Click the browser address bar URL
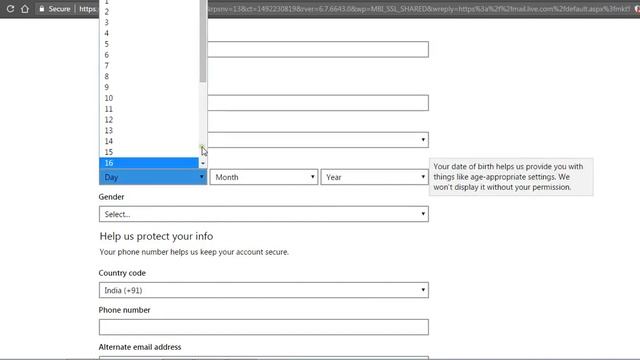 (418, 9)
